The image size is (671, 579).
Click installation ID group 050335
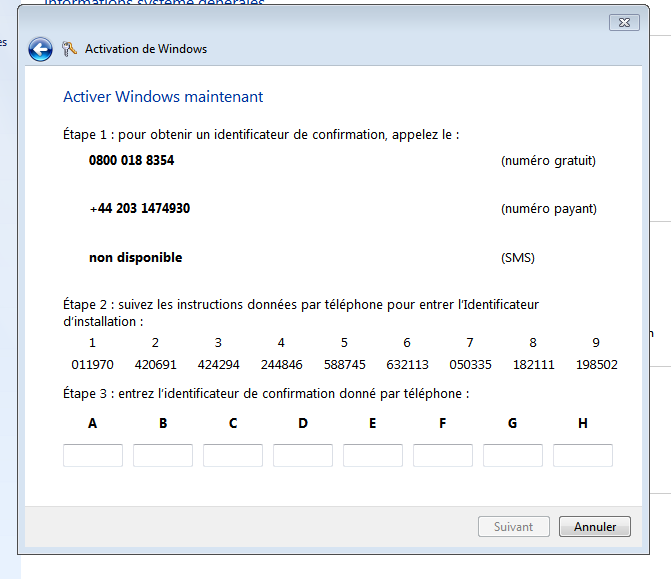(x=470, y=365)
